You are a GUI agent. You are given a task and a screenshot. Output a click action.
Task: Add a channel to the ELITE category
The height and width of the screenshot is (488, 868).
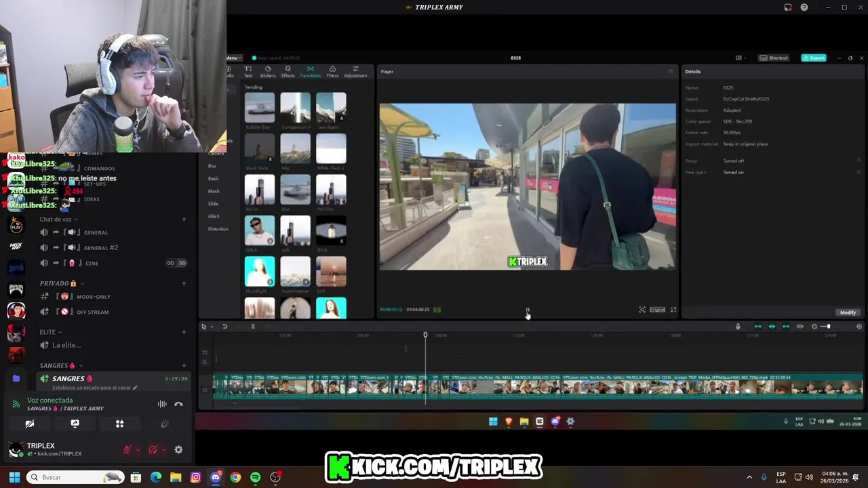(184, 332)
